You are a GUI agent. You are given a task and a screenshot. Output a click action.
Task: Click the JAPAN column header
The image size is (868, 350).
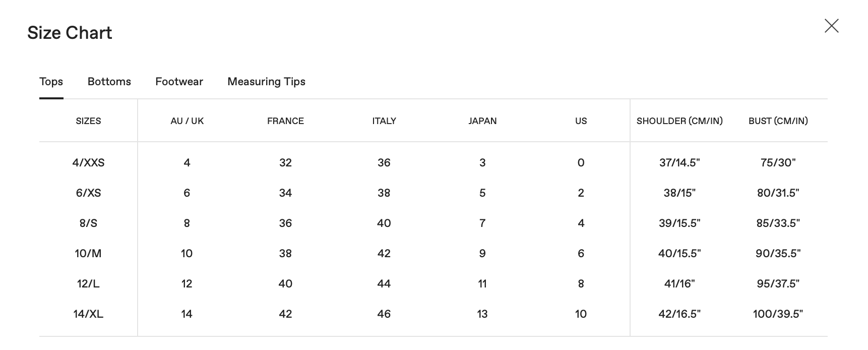[x=482, y=121]
